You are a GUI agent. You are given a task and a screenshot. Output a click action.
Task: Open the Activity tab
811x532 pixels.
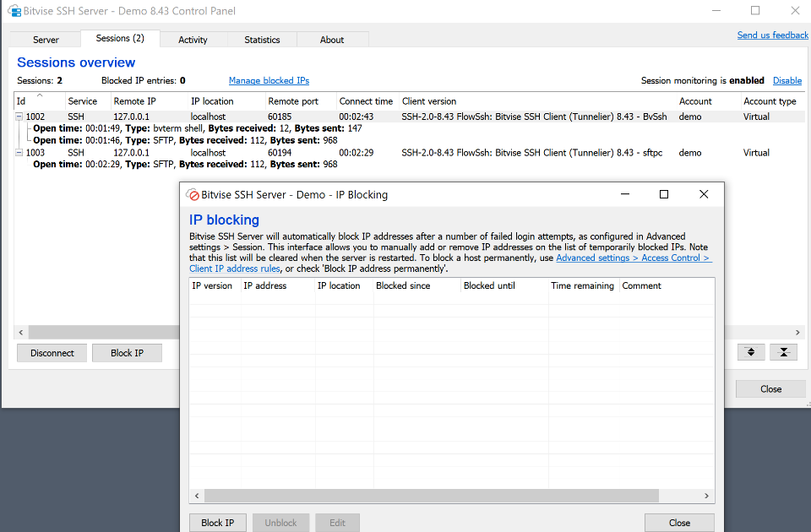click(193, 40)
